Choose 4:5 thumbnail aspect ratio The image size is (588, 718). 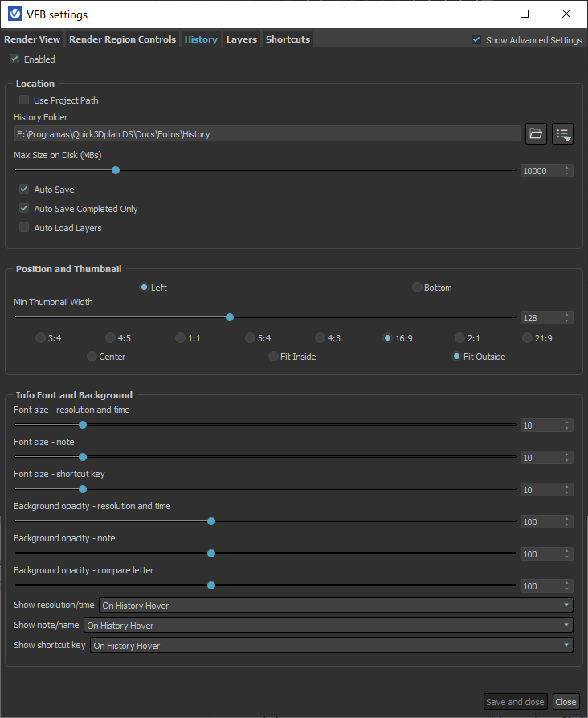tap(110, 338)
